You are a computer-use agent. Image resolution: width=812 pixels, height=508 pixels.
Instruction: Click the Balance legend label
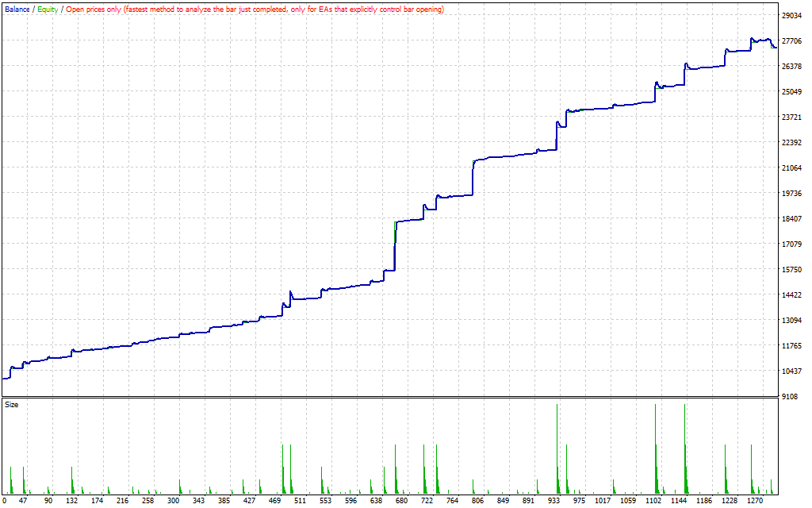17,10
